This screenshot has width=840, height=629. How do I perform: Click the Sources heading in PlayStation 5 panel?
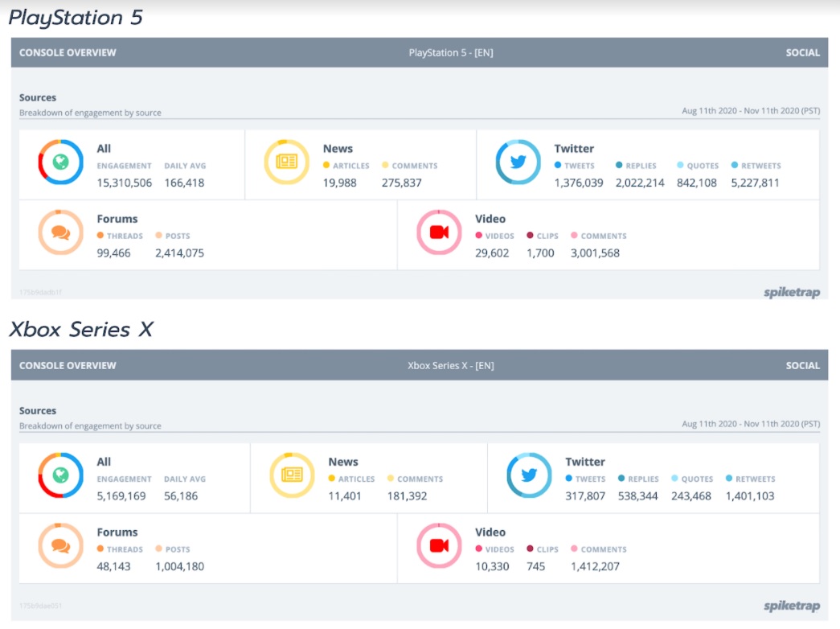pyautogui.click(x=38, y=97)
